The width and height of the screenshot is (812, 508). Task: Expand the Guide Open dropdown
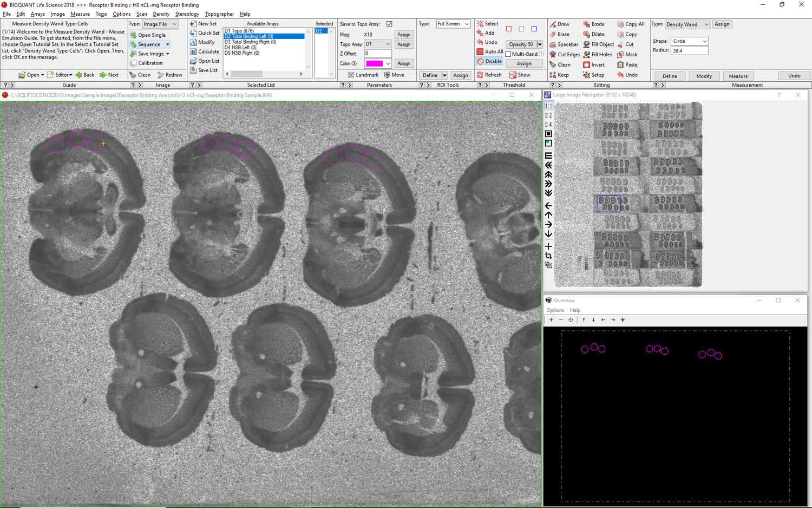click(42, 75)
